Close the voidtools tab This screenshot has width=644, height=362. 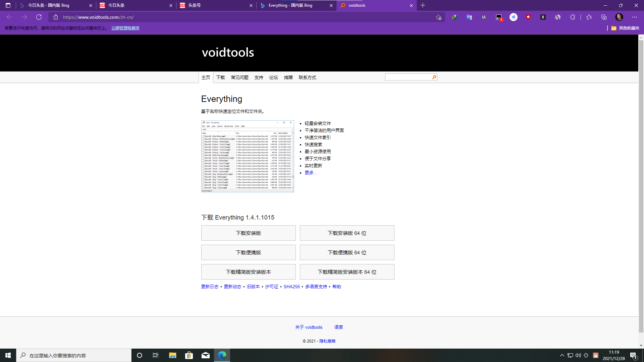click(x=411, y=5)
